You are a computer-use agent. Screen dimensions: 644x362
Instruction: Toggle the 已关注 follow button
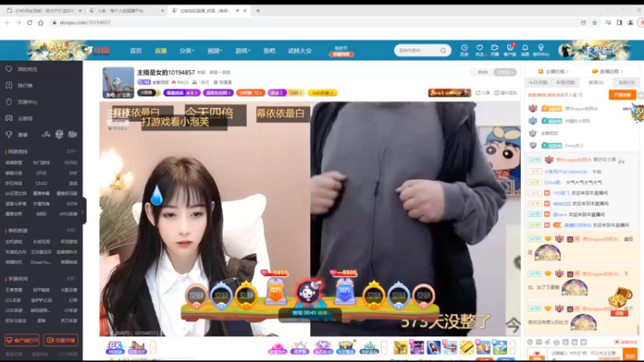(x=505, y=72)
